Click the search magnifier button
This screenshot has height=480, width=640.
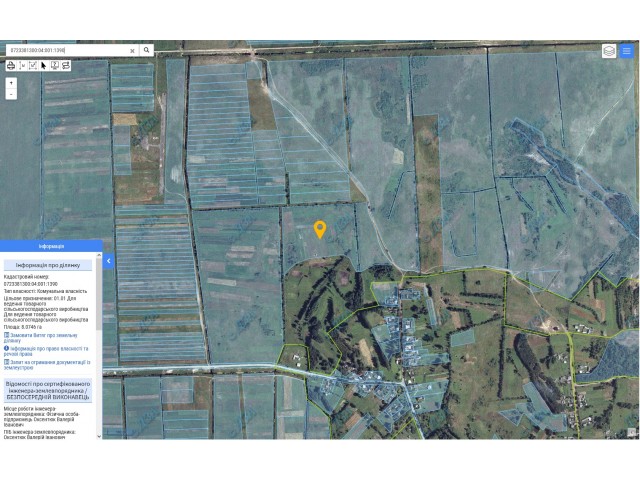[147, 50]
